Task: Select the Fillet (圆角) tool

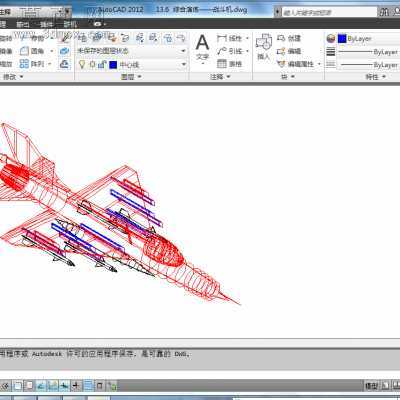Action: [33, 51]
